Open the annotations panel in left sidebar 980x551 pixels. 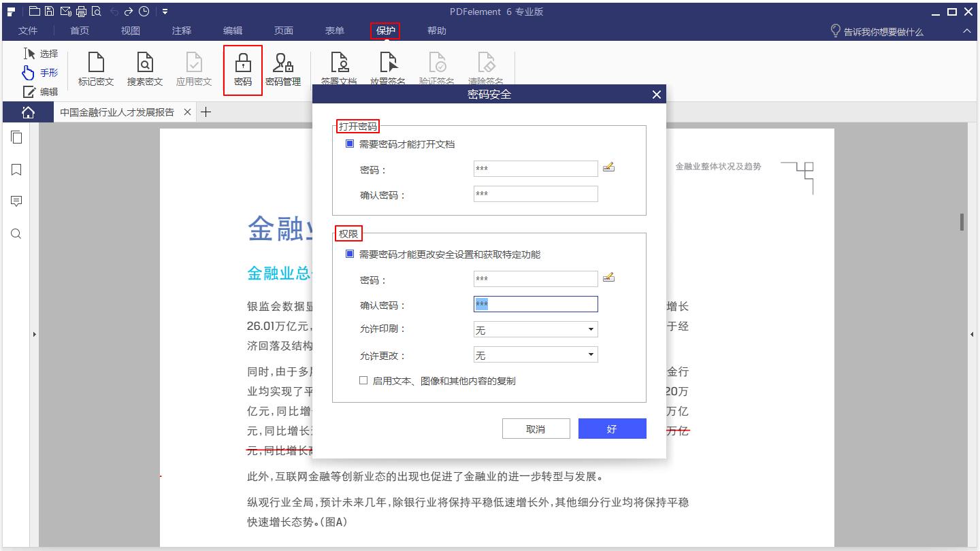coord(16,200)
